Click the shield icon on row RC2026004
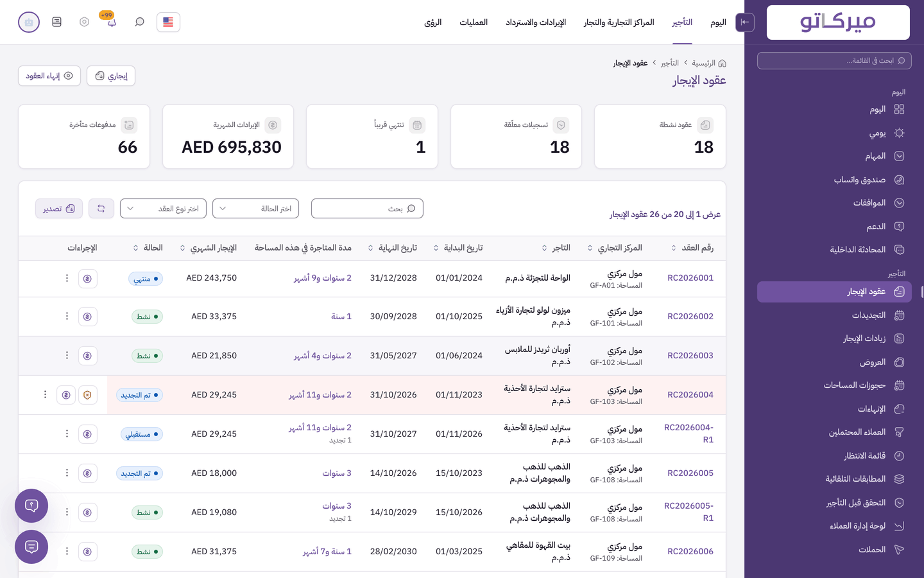Viewport: 924px width, 578px height. click(x=87, y=395)
